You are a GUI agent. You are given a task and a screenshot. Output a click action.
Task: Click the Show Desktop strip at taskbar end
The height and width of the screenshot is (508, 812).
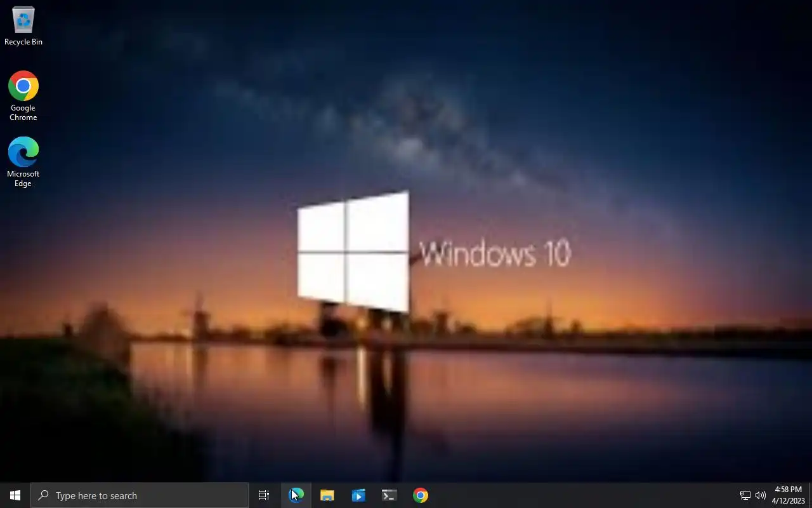pyautogui.click(x=810, y=495)
